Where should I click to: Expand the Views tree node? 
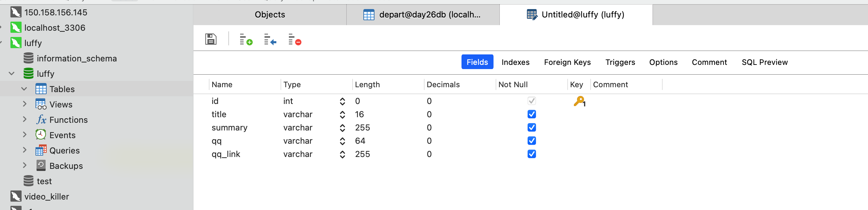[x=24, y=104]
